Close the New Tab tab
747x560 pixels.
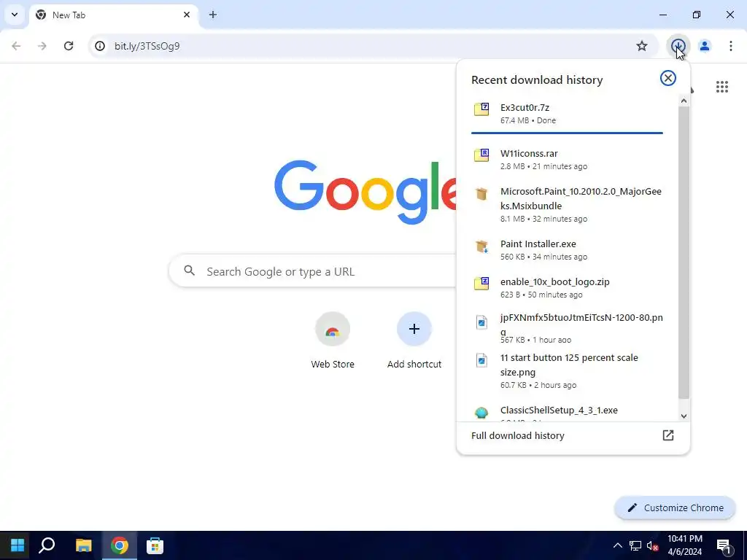[x=187, y=15]
